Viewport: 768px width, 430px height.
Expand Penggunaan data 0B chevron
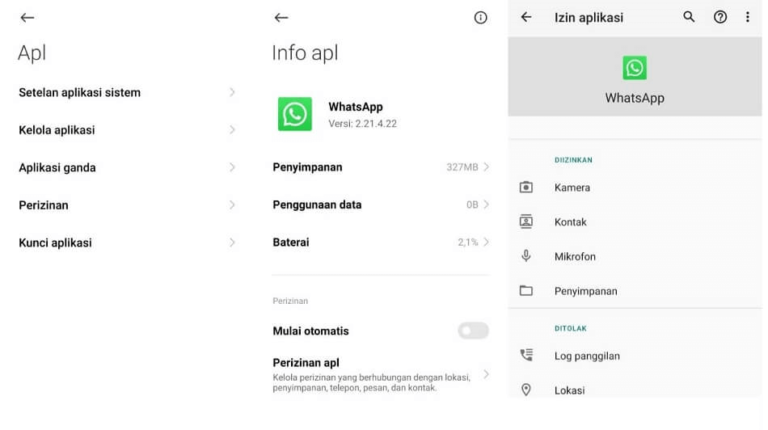coord(486,204)
